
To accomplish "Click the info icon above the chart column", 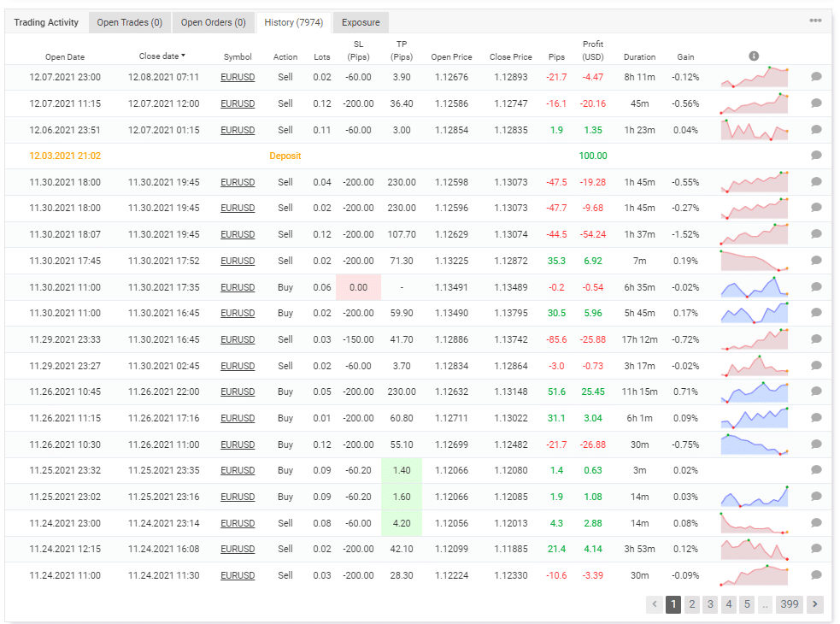I will (x=753, y=55).
